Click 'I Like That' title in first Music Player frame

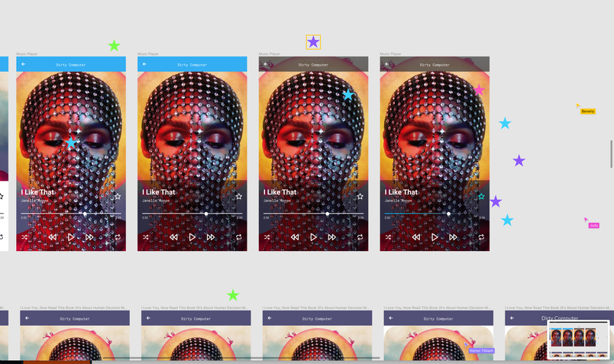pyautogui.click(x=37, y=192)
